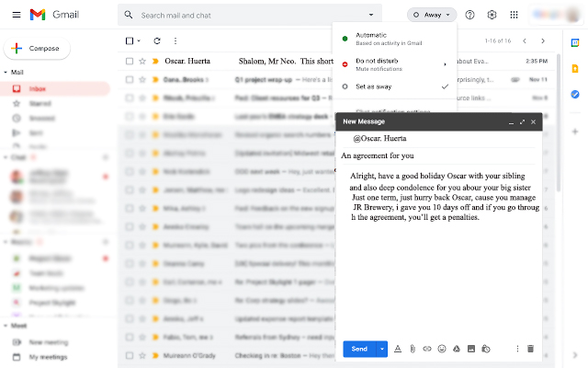588x368 pixels.
Task: Click the subject field An agreement for you
Action: coord(439,155)
